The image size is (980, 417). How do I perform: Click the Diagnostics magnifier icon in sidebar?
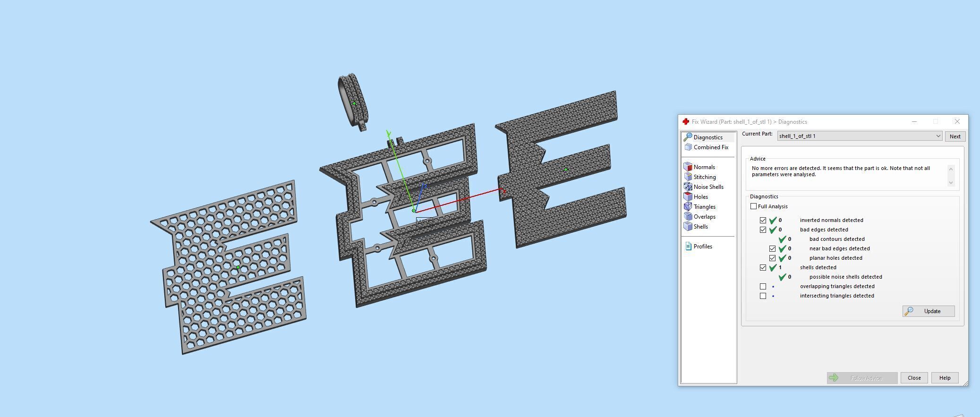688,137
